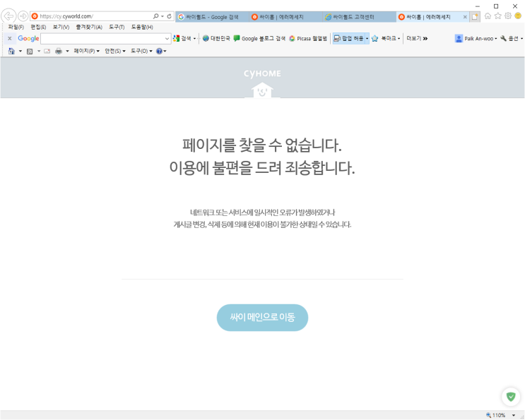Close the Google toolbar with the X
The height and width of the screenshot is (420, 525).
[10, 38]
